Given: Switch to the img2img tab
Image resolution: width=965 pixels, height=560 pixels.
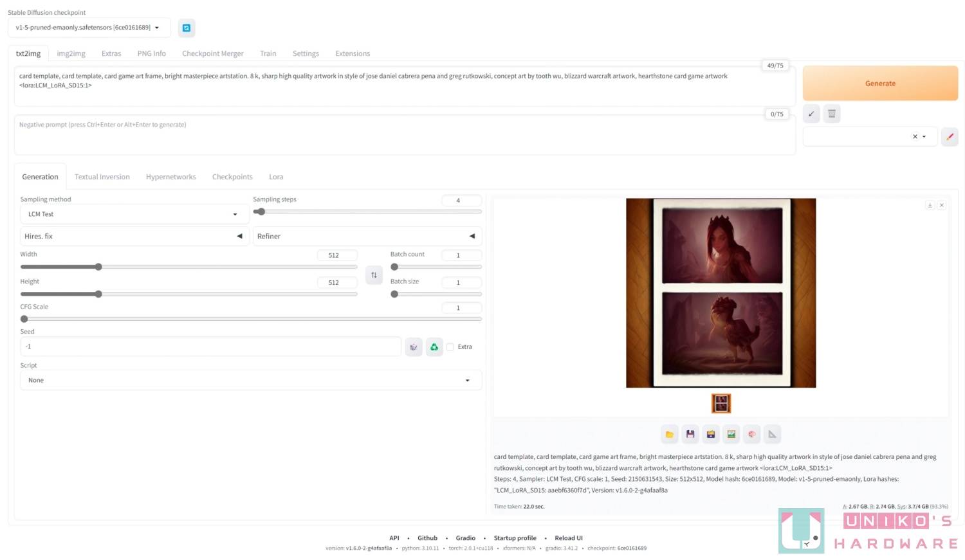Looking at the screenshot, I should tap(71, 53).
